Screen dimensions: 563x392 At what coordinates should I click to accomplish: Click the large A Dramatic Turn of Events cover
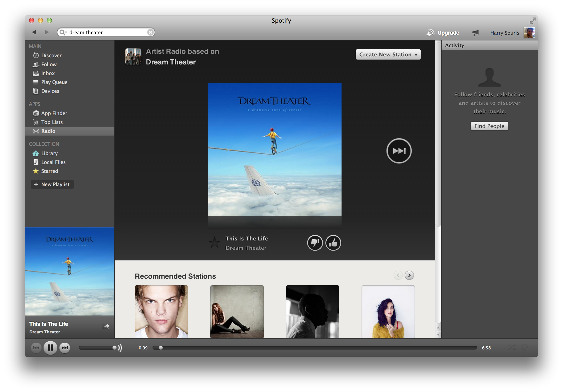(x=275, y=149)
